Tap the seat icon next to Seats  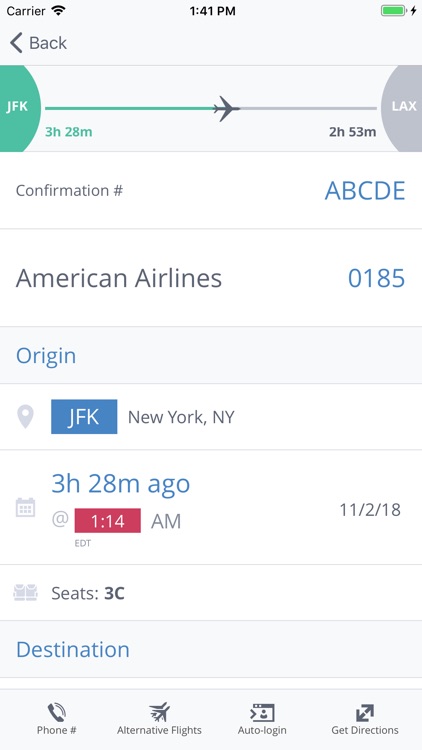click(25, 593)
